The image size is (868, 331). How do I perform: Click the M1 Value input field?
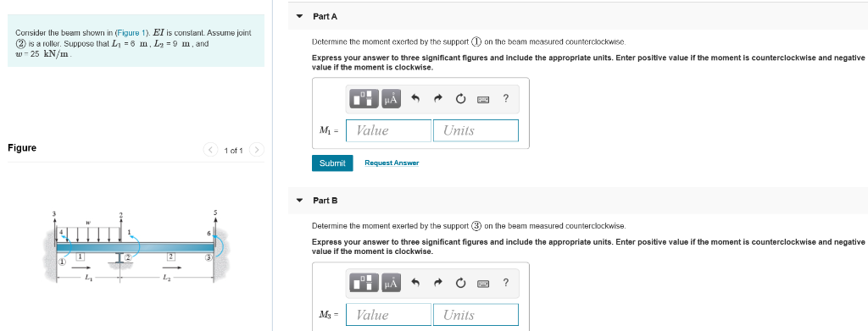click(x=388, y=130)
